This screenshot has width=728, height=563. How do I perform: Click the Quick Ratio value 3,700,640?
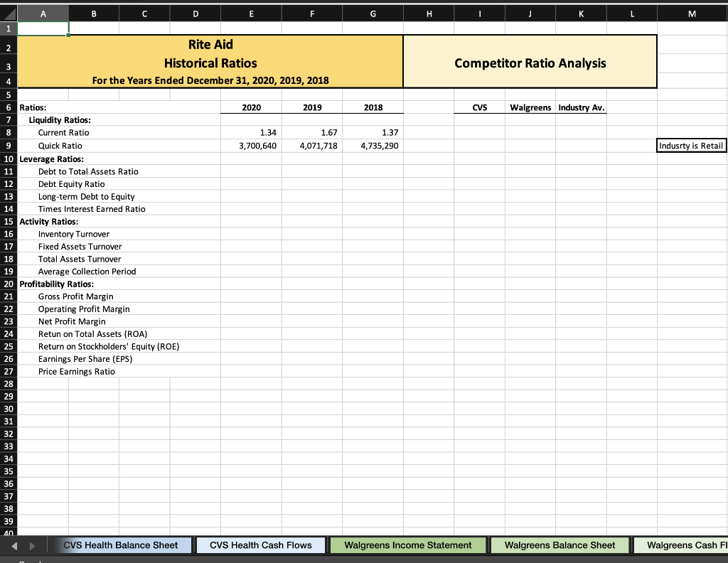coord(259,145)
